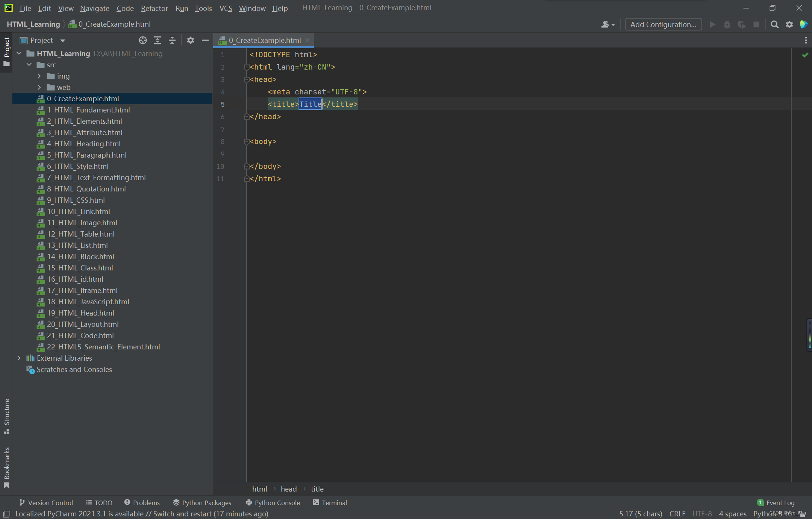Click the Expand All icon in Project panel
Screen dimensions: 812x519
[158, 40]
